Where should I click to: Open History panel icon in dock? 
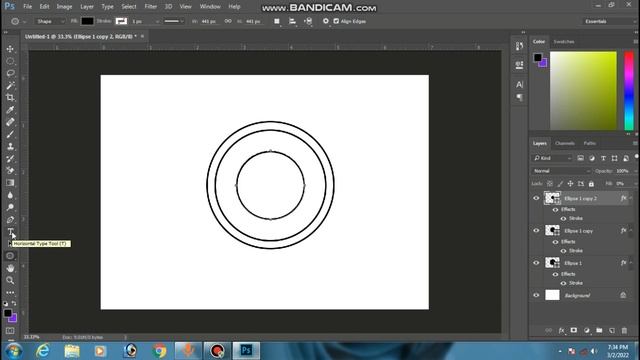click(x=519, y=46)
